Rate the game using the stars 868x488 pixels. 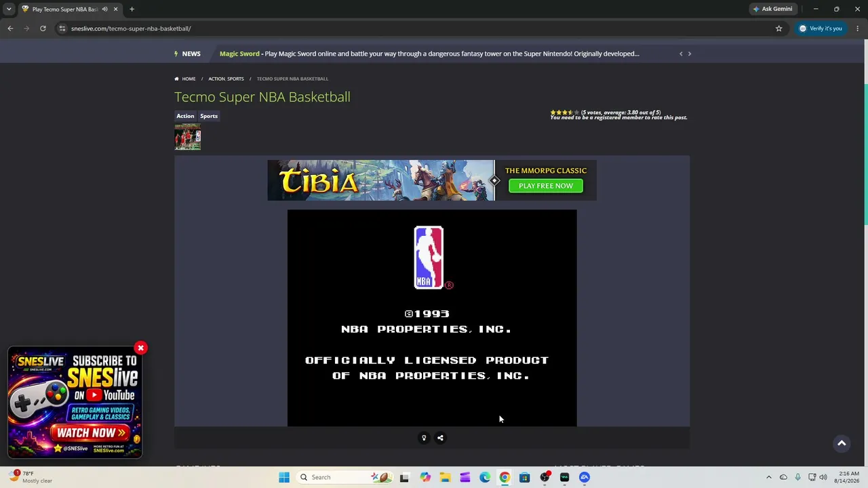(x=564, y=113)
